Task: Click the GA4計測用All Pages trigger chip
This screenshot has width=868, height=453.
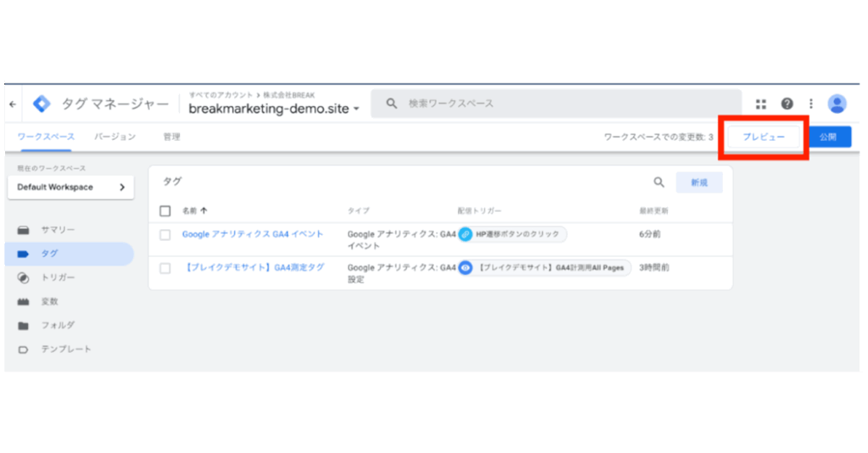Action: pos(545,268)
